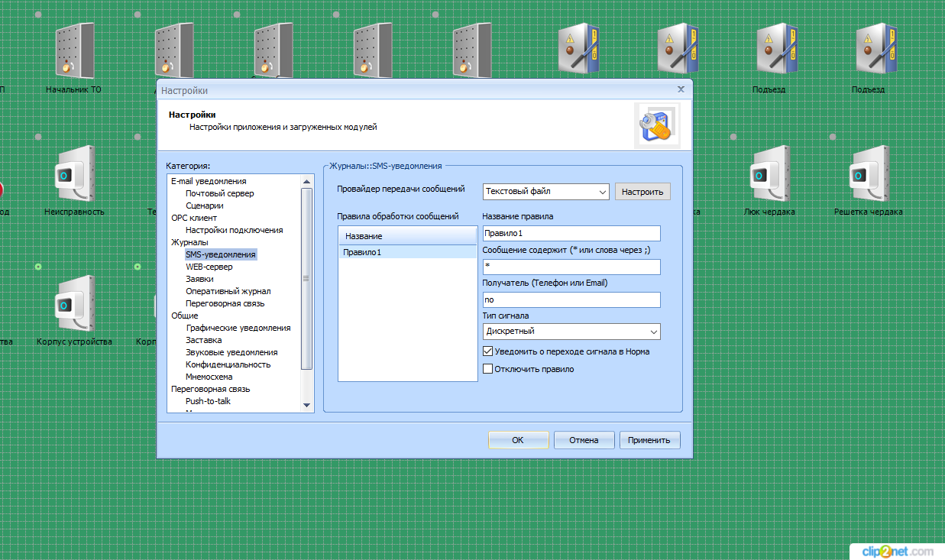Image resolution: width=945 pixels, height=560 pixels.
Task: Click the Получатель input field
Action: [571, 299]
